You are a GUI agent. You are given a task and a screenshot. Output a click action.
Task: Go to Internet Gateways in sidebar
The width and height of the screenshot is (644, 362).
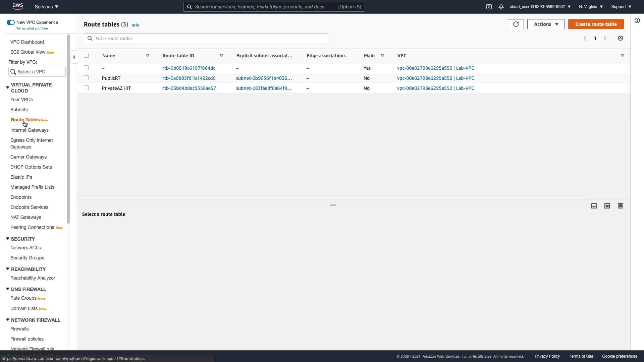(30, 130)
